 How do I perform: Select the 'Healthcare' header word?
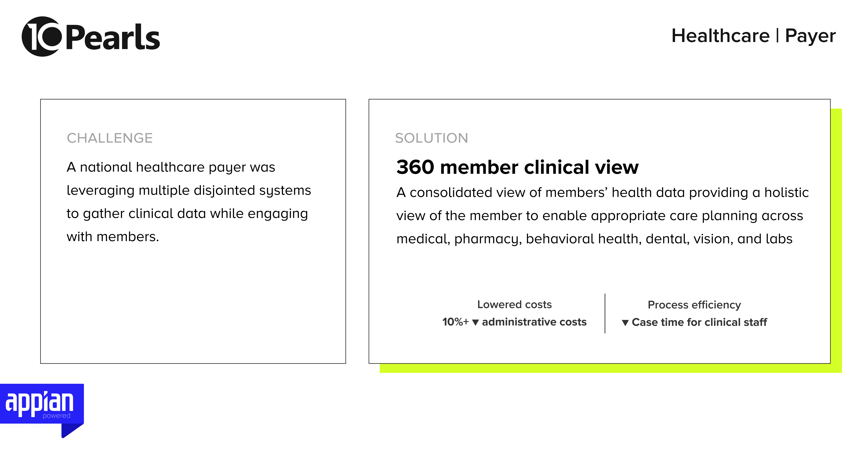(720, 36)
